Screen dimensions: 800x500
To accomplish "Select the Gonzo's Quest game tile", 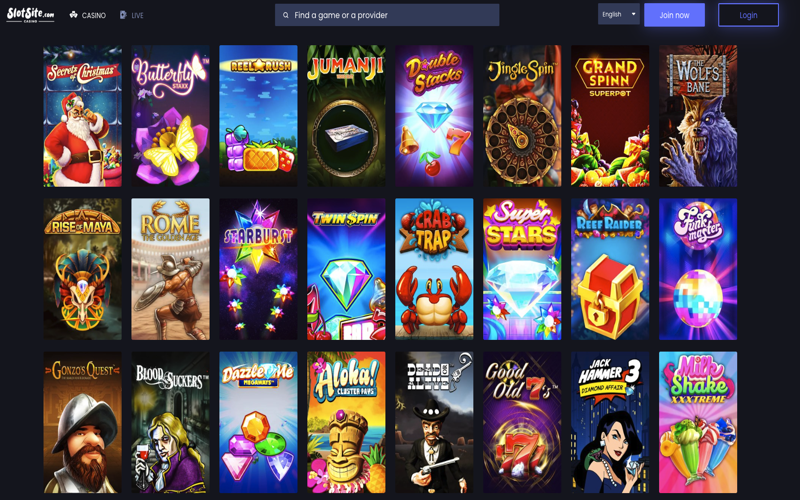I will 83,422.
